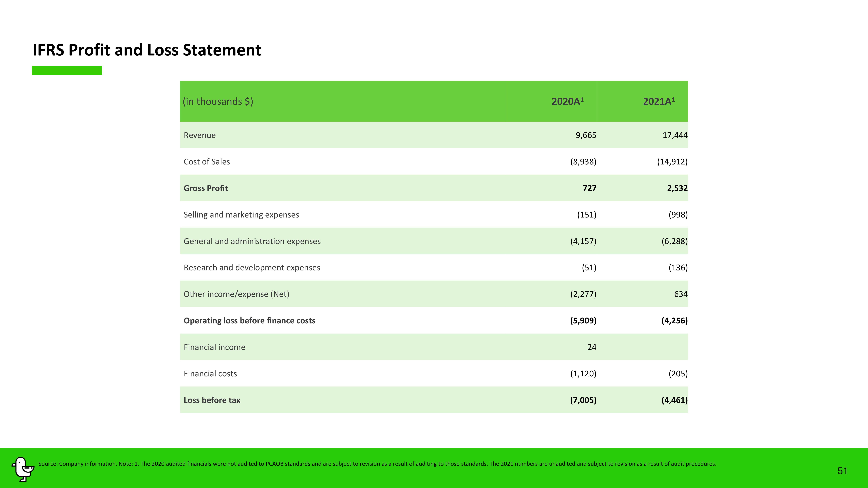Select Research and development expenses label
The height and width of the screenshot is (488, 868).
(x=252, y=268)
